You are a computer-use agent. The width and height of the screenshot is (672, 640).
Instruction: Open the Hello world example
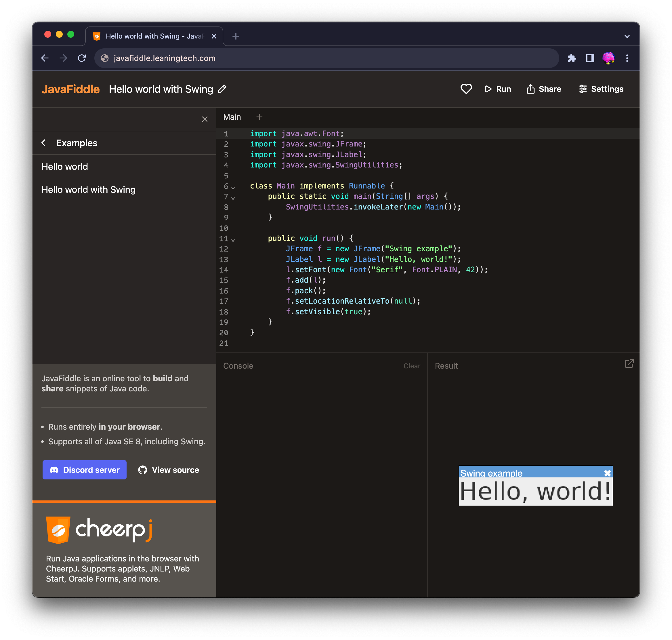coord(65,167)
